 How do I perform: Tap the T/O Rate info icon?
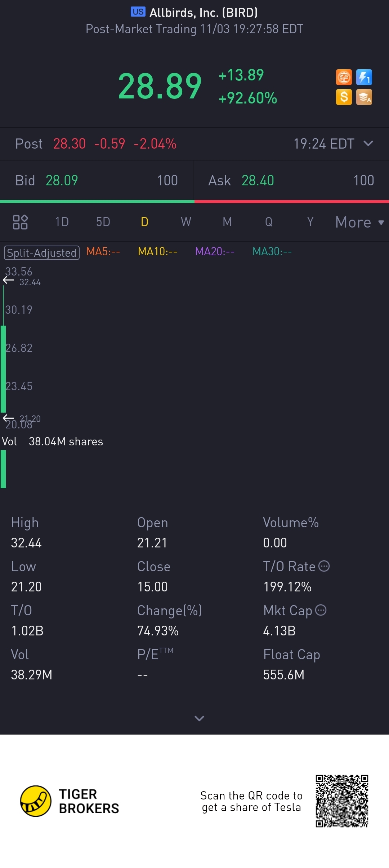click(x=324, y=566)
